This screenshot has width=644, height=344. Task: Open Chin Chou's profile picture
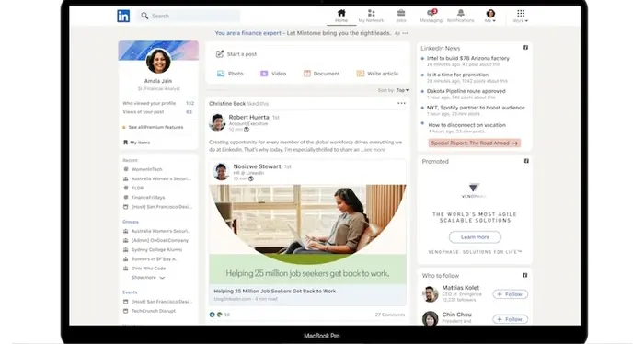[x=431, y=318]
